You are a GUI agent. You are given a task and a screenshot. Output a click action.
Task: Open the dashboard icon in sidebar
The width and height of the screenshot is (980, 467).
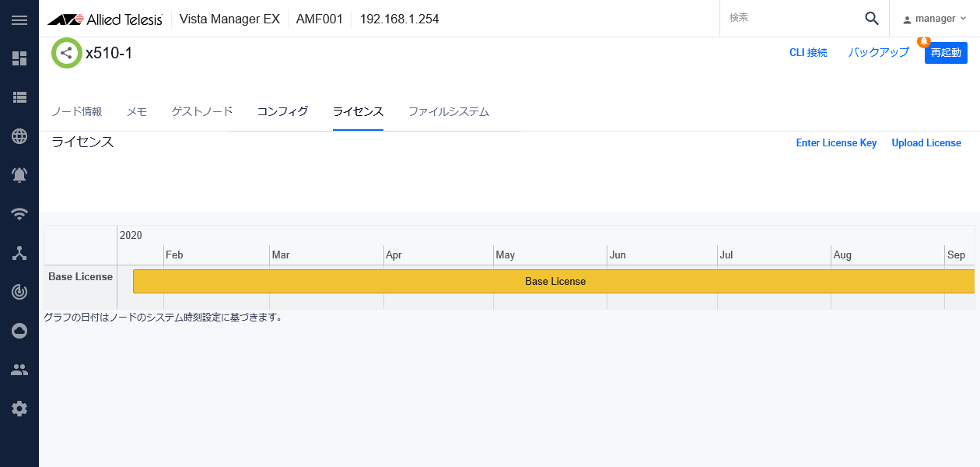point(19,58)
